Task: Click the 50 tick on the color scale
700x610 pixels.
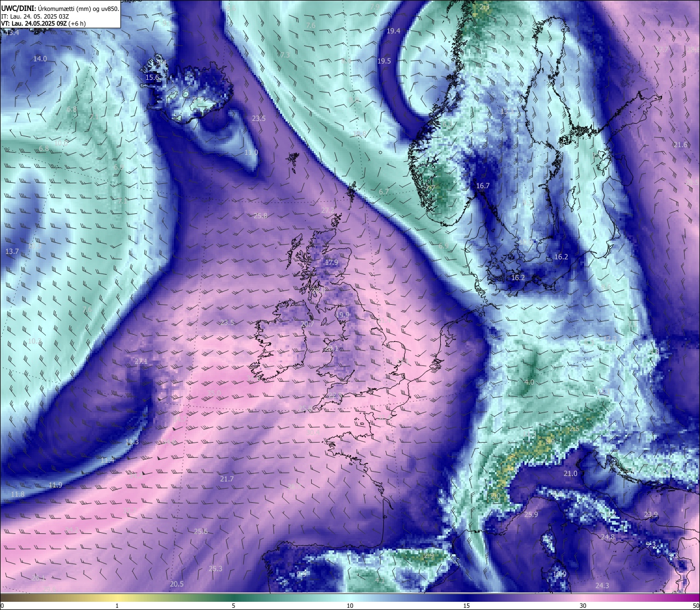Action: [696, 606]
